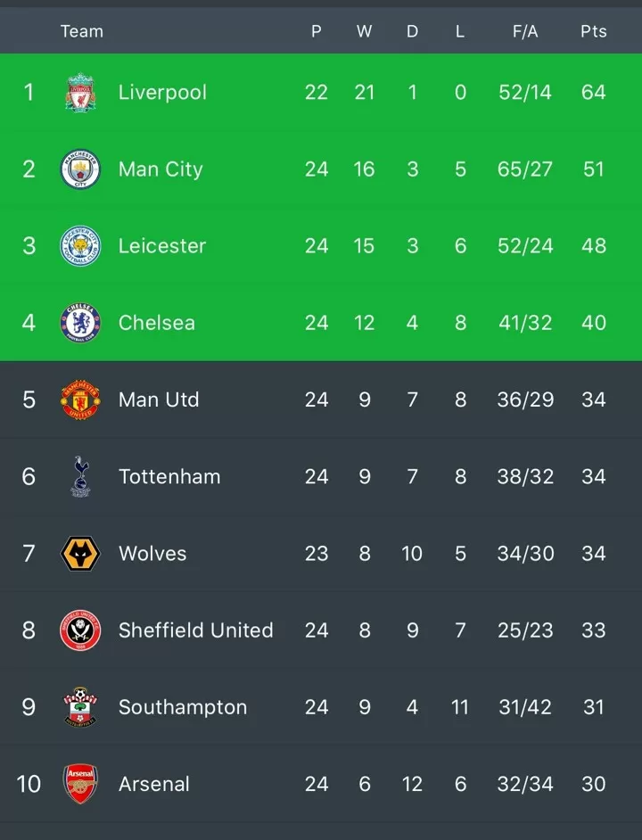642x840 pixels.
Task: Click the Arsenal team name
Action: point(153,785)
